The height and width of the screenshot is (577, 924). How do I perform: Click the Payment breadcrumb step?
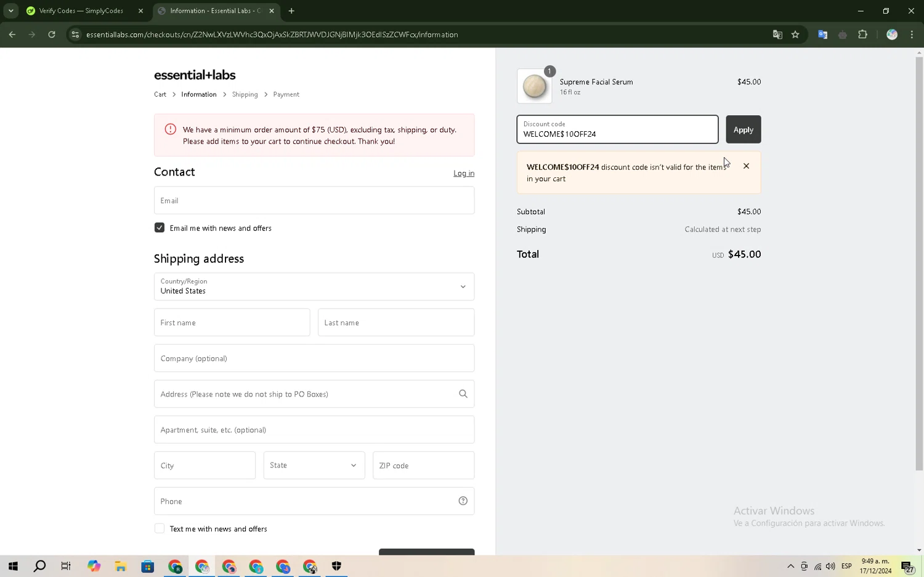286,94
